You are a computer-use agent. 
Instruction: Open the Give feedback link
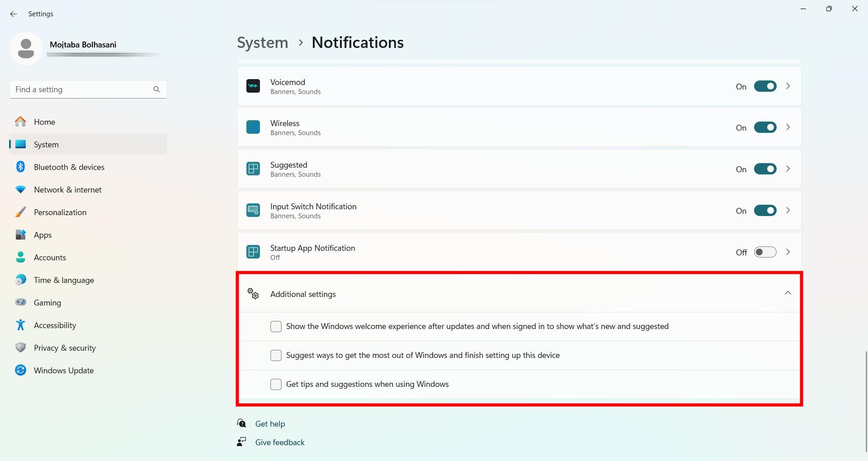(280, 442)
